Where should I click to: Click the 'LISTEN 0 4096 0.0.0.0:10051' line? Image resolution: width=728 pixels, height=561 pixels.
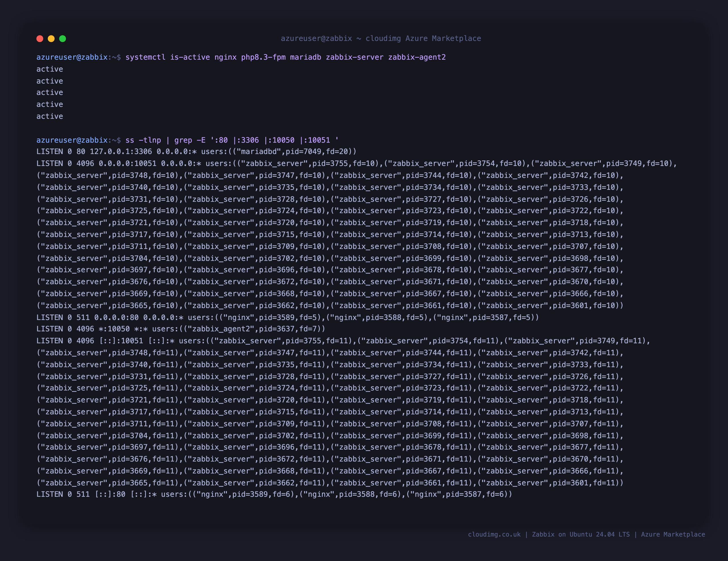[357, 164]
